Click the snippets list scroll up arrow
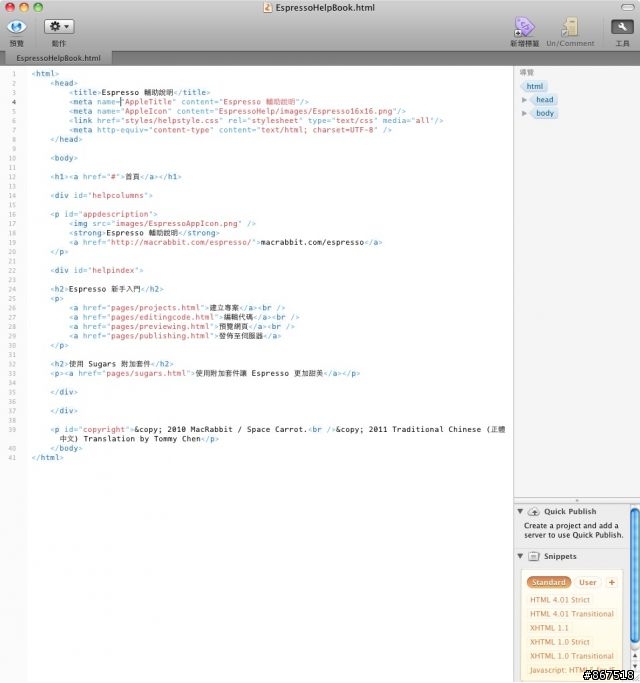Screen dimensions: 640x683 pyautogui.click(x=635, y=656)
